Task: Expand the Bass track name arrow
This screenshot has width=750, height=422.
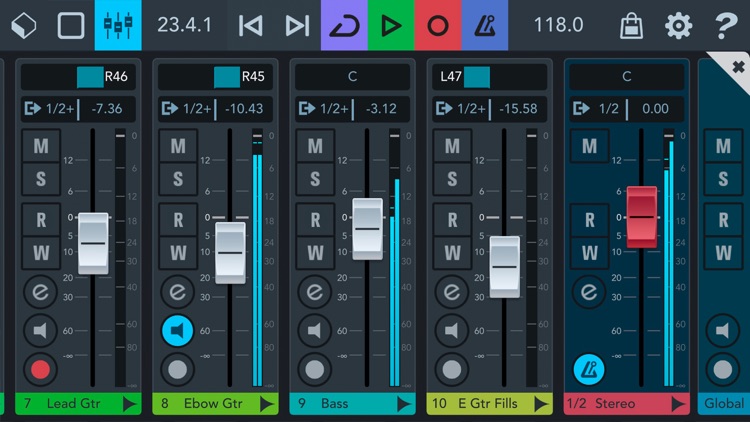Action: point(403,404)
